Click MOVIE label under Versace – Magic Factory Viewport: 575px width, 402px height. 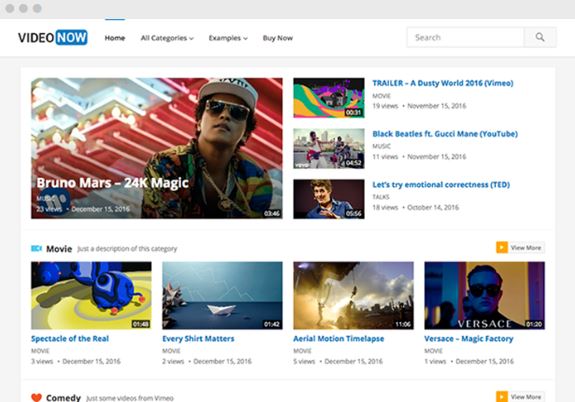tap(433, 351)
